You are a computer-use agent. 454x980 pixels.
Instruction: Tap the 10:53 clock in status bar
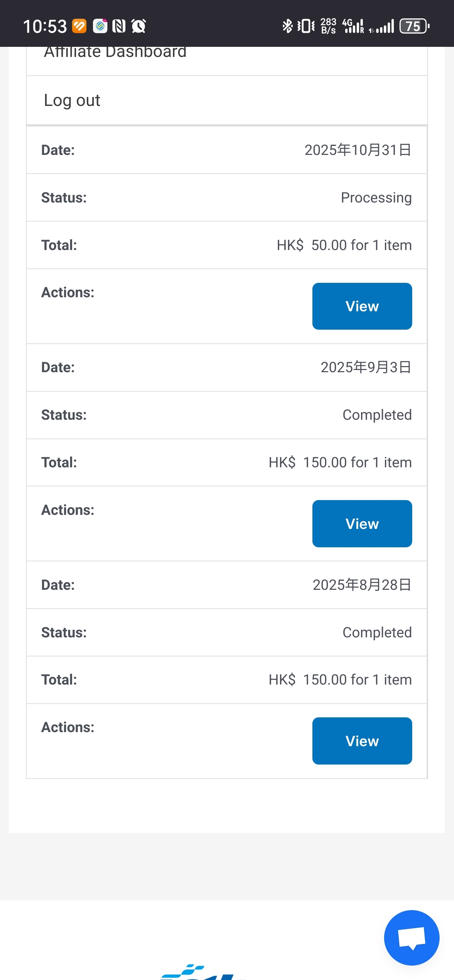point(45,26)
